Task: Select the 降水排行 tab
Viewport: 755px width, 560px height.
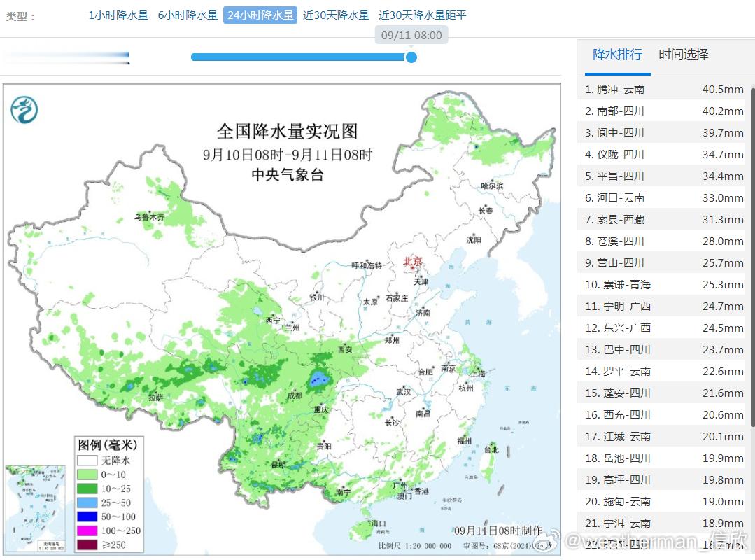Action: 617,55
